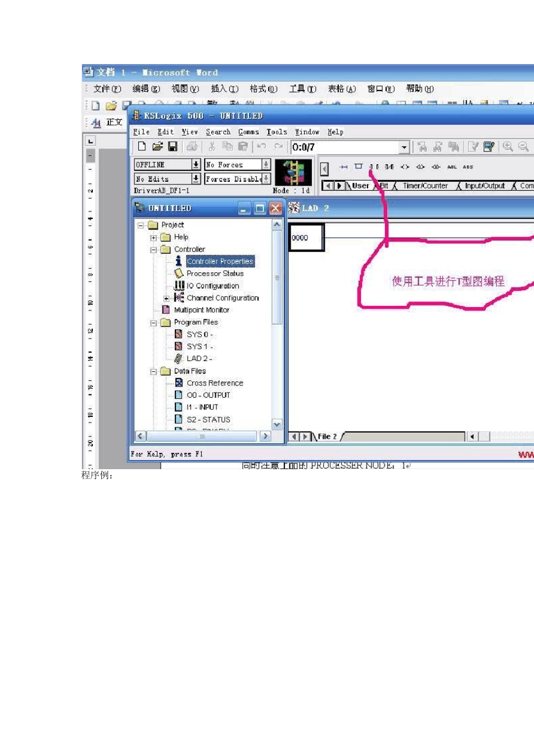This screenshot has height=756, width=534.
Task: Expand the Channel Configuration node
Action: pyautogui.click(x=166, y=298)
